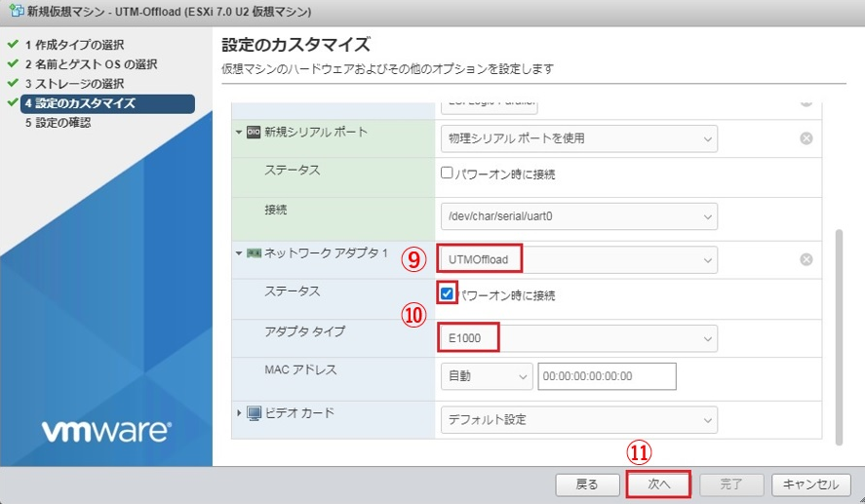Image resolution: width=865 pixels, height=504 pixels.
Task: Open the E1000 adapter type dropdown
Action: coord(578,338)
